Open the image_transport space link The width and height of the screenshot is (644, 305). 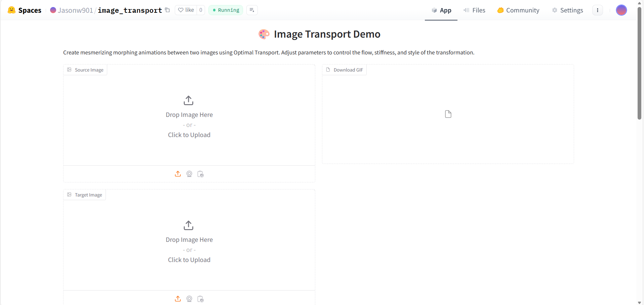130,10
